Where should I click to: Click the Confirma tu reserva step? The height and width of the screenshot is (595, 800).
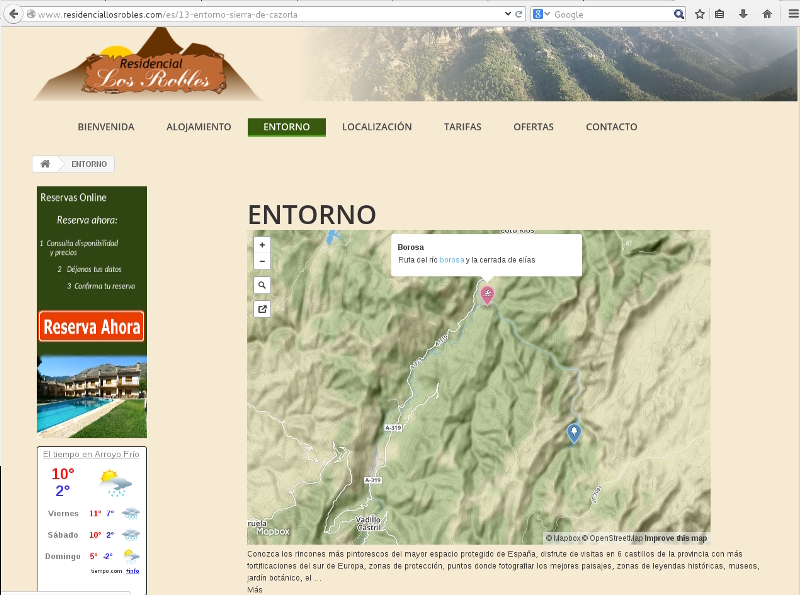[x=101, y=286]
